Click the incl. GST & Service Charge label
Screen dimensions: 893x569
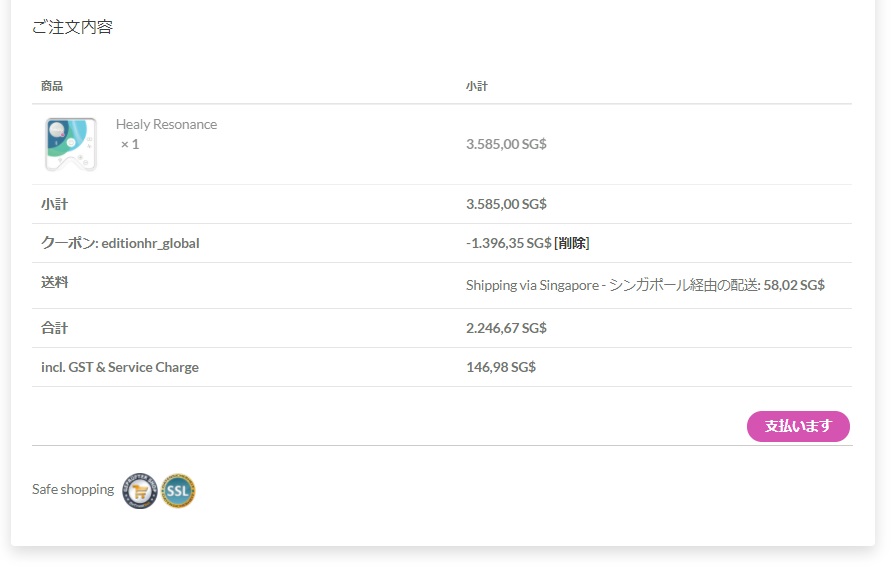120,367
